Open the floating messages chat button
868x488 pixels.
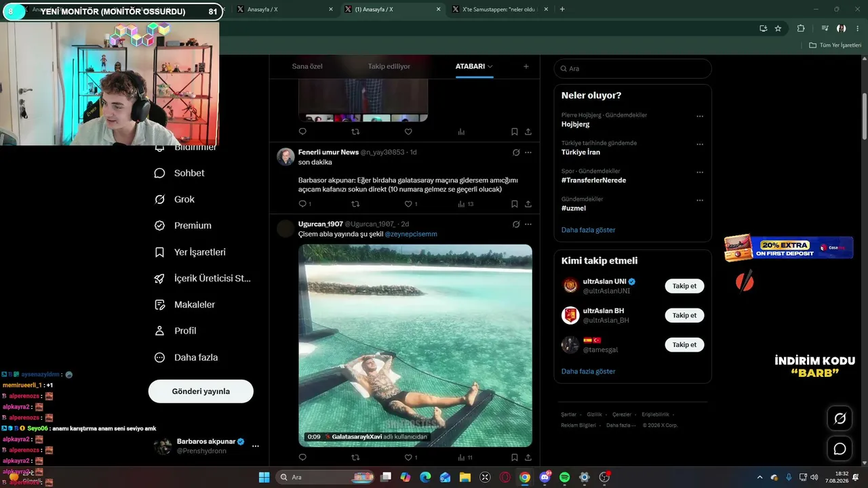click(840, 449)
